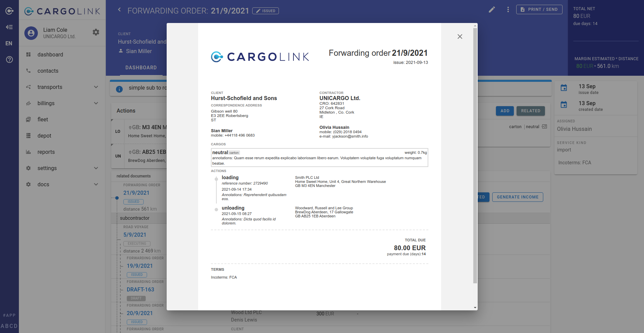The height and width of the screenshot is (333, 644).
Task: Click the preview dialog's vertical scrollbar
Action: [x=475, y=156]
